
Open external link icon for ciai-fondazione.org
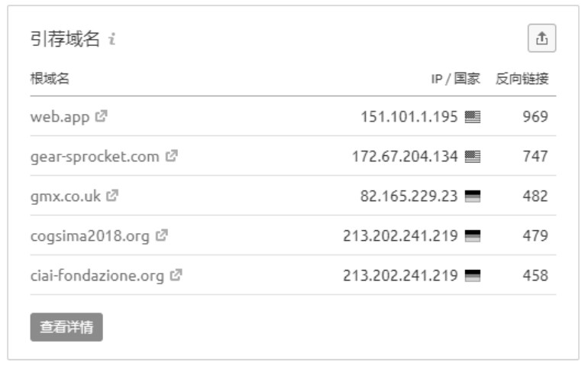pyautogui.click(x=176, y=275)
